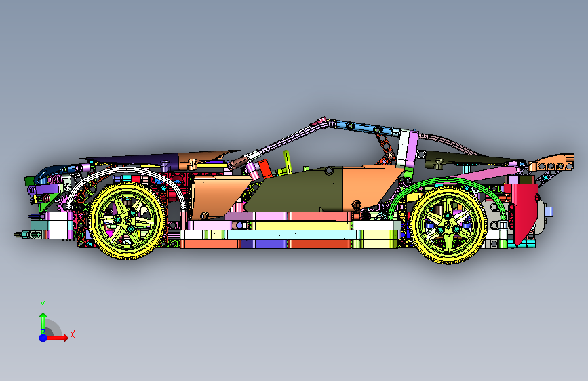
Task: Select the long light-cyan chassis beam
Action: 292,235
